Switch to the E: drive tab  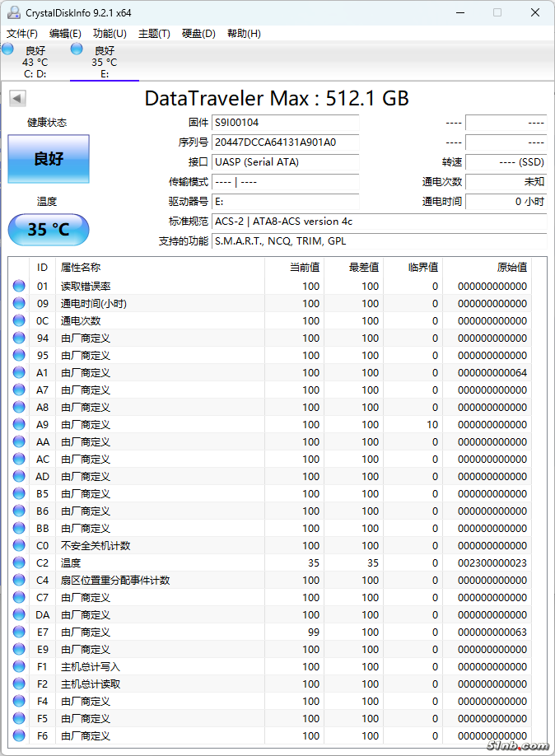(104, 62)
